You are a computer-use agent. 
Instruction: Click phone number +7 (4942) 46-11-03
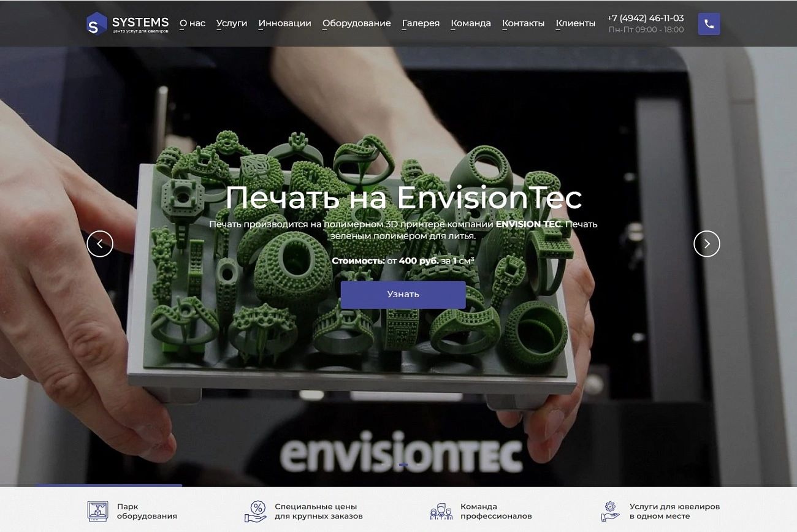[x=646, y=18]
